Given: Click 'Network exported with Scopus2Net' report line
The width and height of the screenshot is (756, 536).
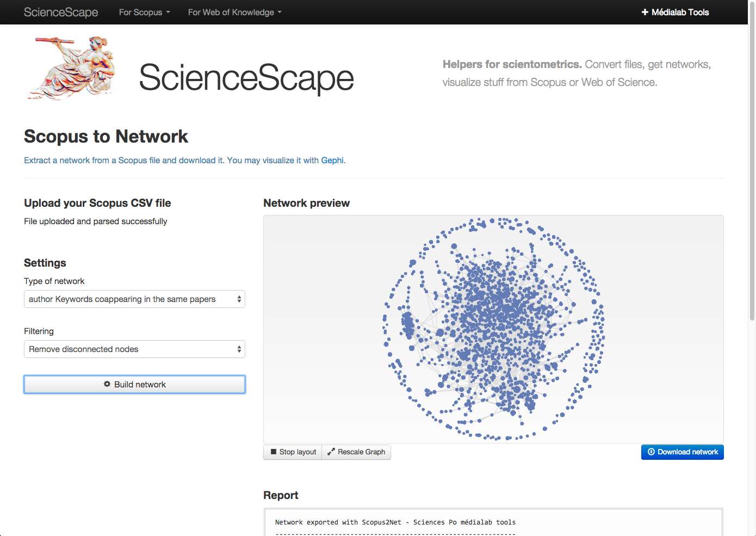Looking at the screenshot, I should (x=395, y=522).
